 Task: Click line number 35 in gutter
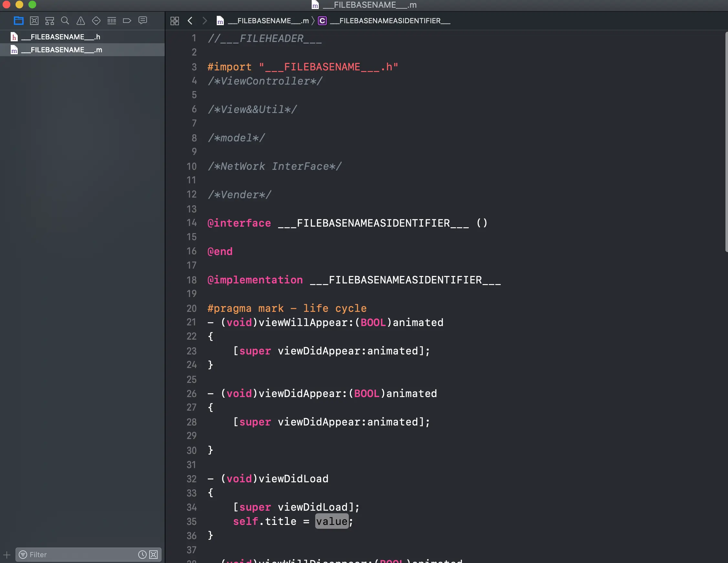coord(192,521)
